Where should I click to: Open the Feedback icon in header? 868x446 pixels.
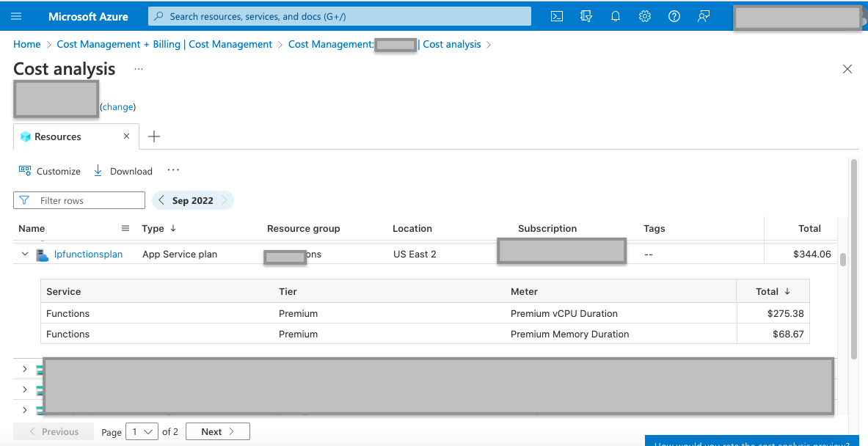[704, 16]
